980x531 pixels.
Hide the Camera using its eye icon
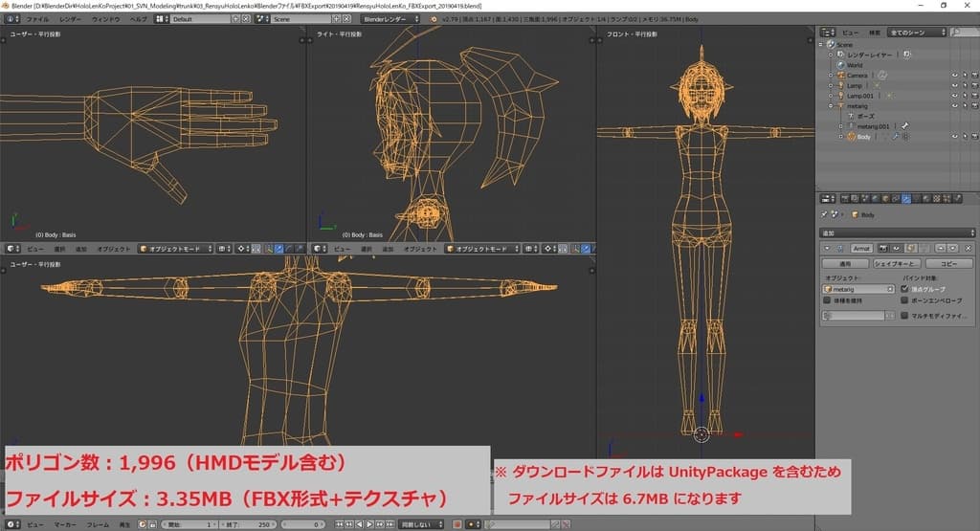point(953,75)
